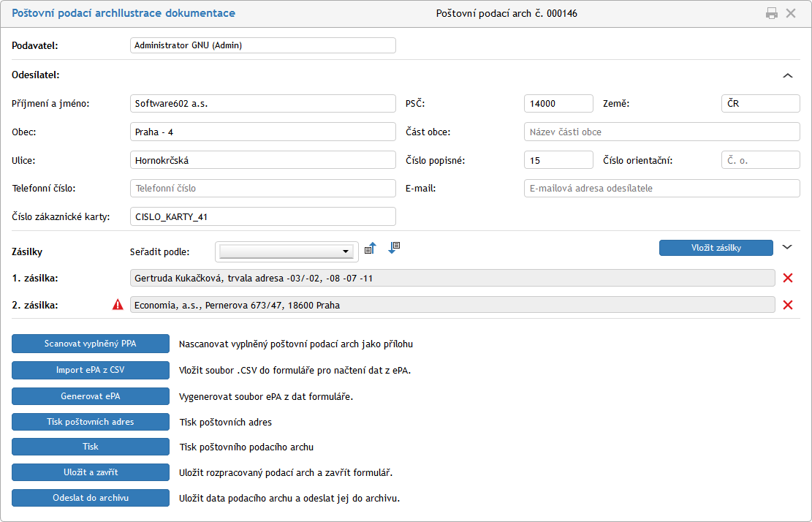The width and height of the screenshot is (812, 522).
Task: Delete 2. zásilka using red X
Action: click(x=788, y=305)
